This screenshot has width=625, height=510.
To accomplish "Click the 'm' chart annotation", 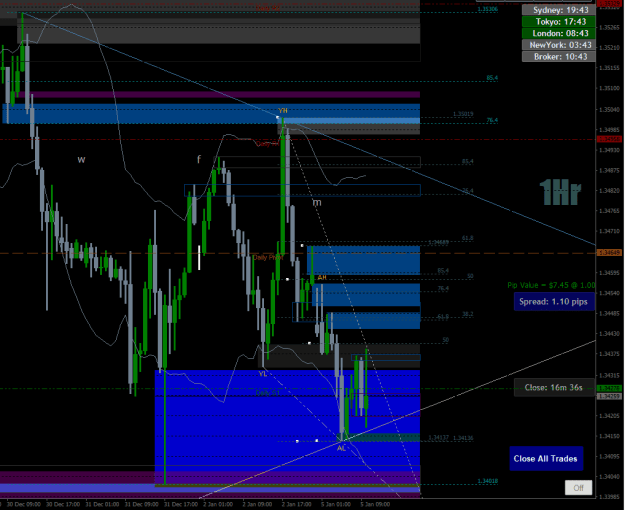I will click(x=316, y=202).
